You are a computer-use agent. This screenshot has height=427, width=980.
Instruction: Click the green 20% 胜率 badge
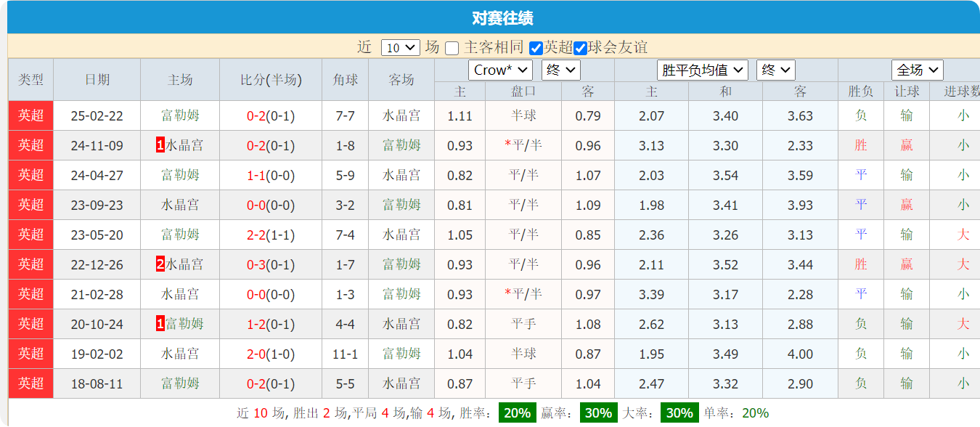click(x=517, y=414)
